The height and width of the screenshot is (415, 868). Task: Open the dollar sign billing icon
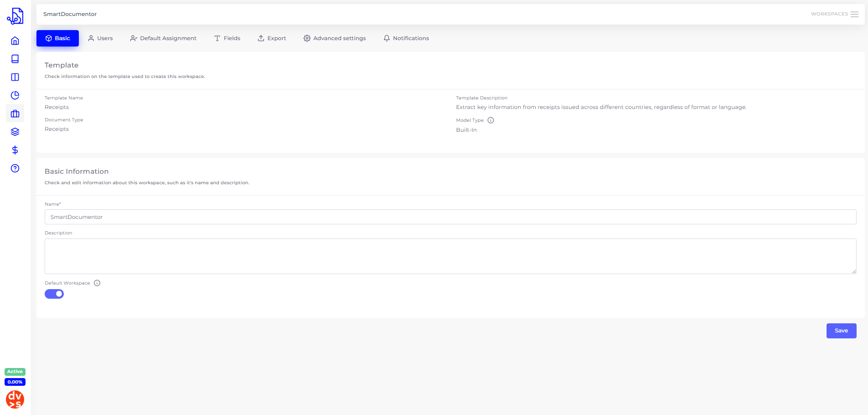(15, 150)
